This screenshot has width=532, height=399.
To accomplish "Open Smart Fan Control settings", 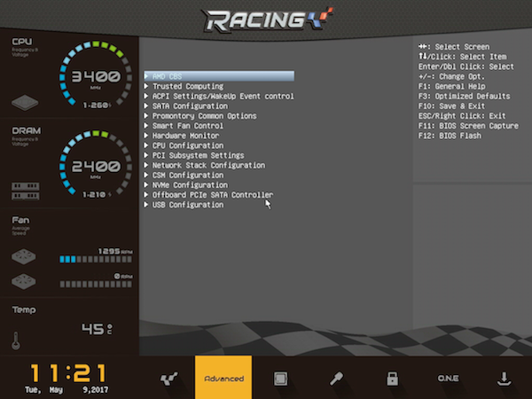I will pos(188,126).
